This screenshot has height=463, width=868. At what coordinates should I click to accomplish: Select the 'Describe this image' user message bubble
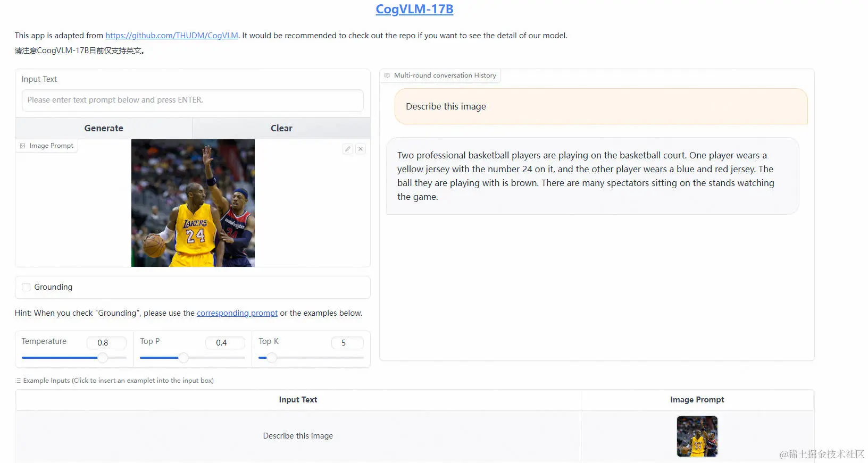[601, 106]
